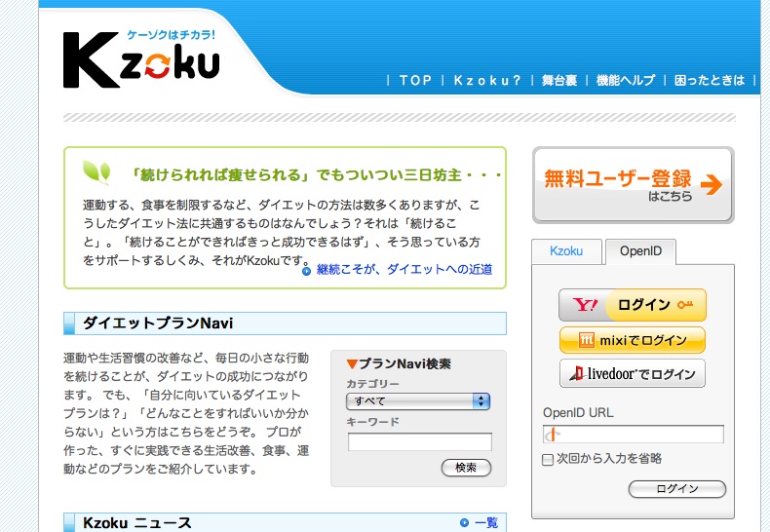Click the ログイン submit button
The image size is (770, 532).
pos(677,489)
